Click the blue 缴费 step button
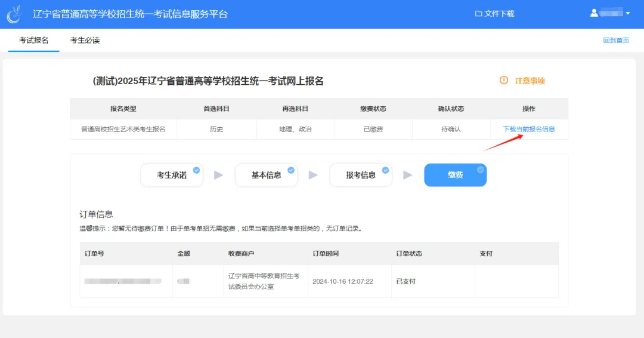Viewport: 644px width, 338px height. tap(455, 175)
